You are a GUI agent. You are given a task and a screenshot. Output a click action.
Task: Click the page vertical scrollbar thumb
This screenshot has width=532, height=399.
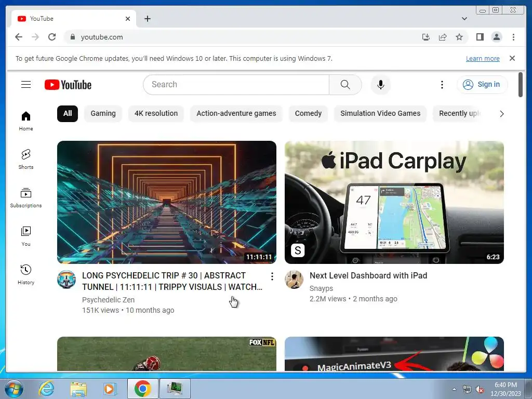(520, 85)
